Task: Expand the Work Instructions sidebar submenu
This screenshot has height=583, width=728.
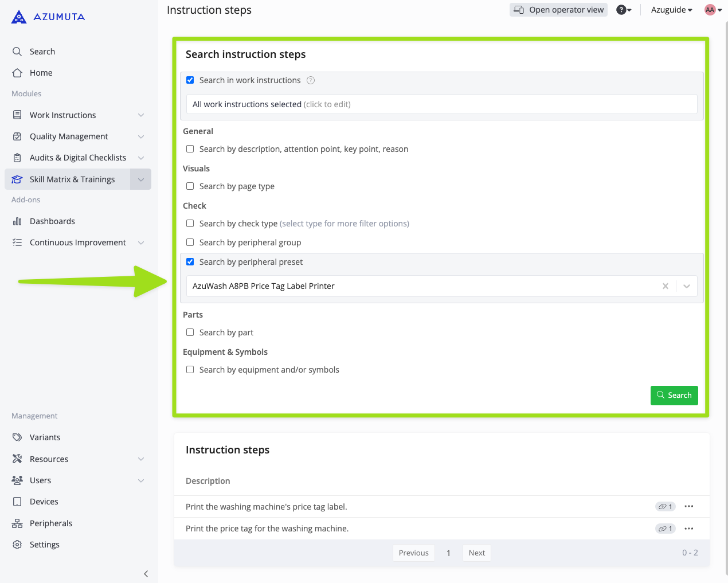Action: (x=141, y=115)
